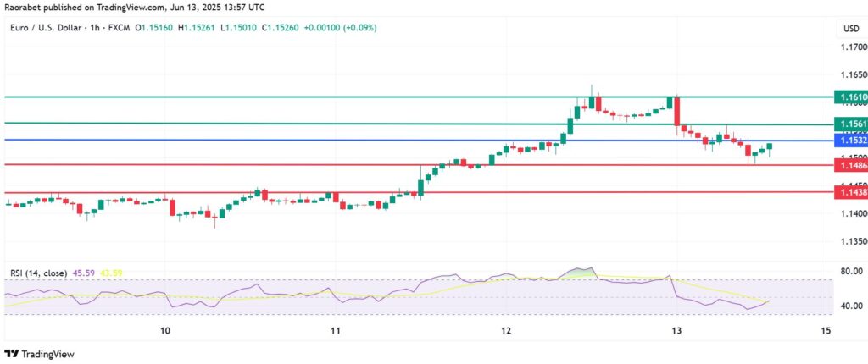Click date 10 on the time axis

pyautogui.click(x=165, y=329)
